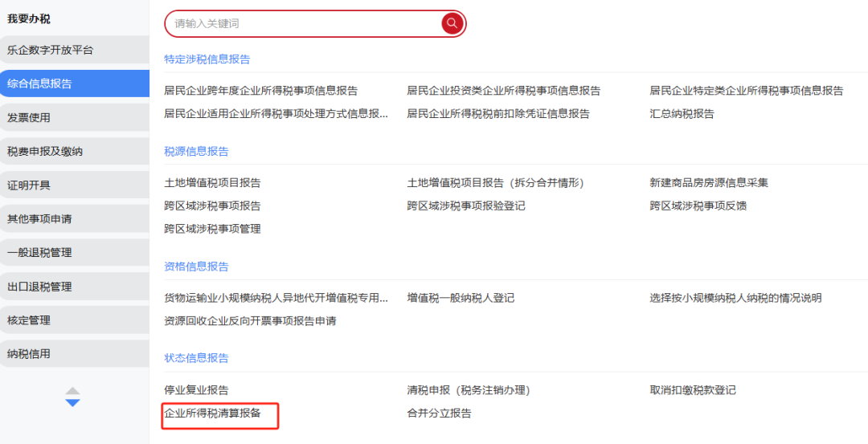Click 状态信息报告 section title

click(197, 358)
